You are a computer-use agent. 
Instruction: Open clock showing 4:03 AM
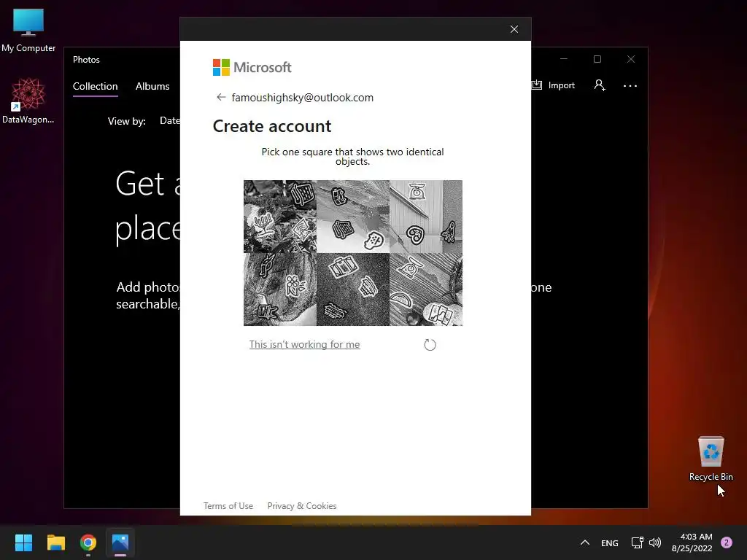point(692,542)
